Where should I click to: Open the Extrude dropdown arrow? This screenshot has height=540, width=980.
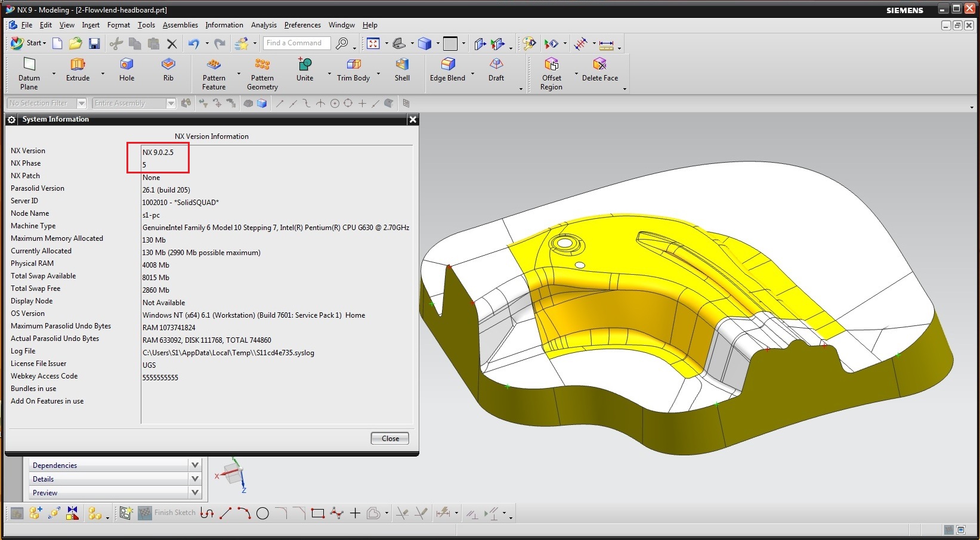(x=103, y=74)
